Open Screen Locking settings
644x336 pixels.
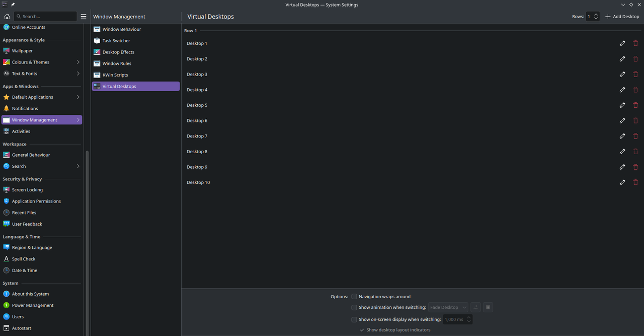click(x=42, y=190)
